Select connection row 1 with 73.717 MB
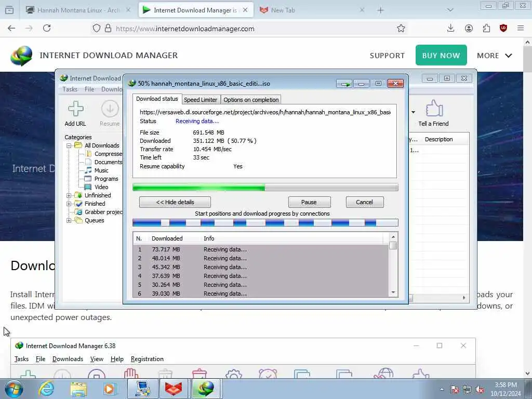This screenshot has width=532, height=399. point(261,249)
